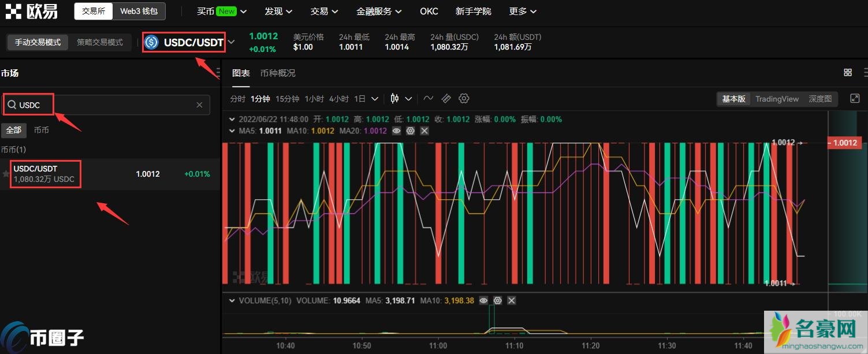Select the TradingView chart version

pyautogui.click(x=777, y=99)
